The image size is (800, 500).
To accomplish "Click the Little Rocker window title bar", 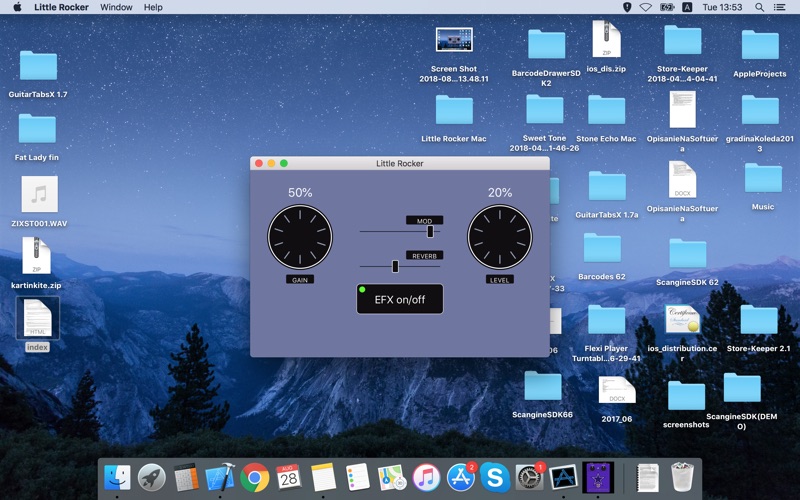I will click(399, 163).
